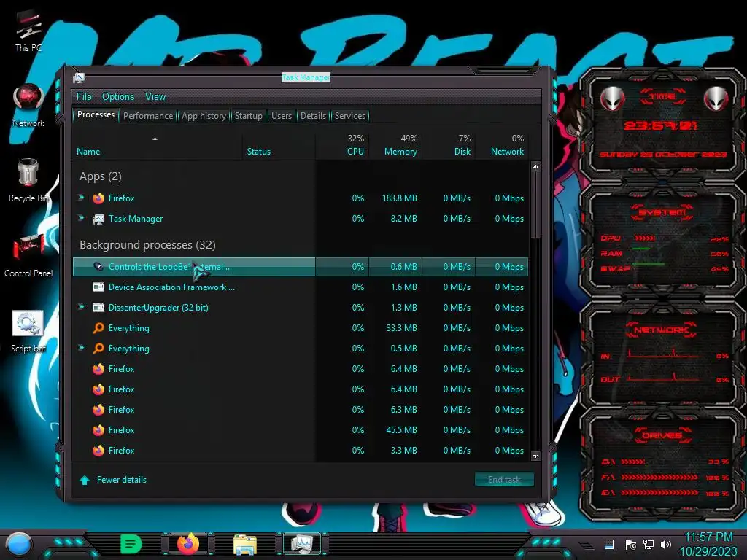Screen dimensions: 747x560
Task: Expand the Task Manager app entry
Action: tap(81, 218)
